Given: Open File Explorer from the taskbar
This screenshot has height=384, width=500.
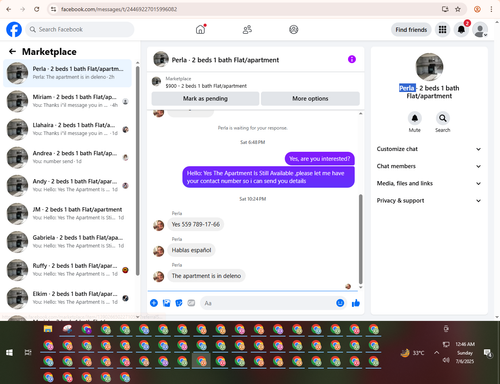Looking at the screenshot, I should pyautogui.click(x=48, y=329).
